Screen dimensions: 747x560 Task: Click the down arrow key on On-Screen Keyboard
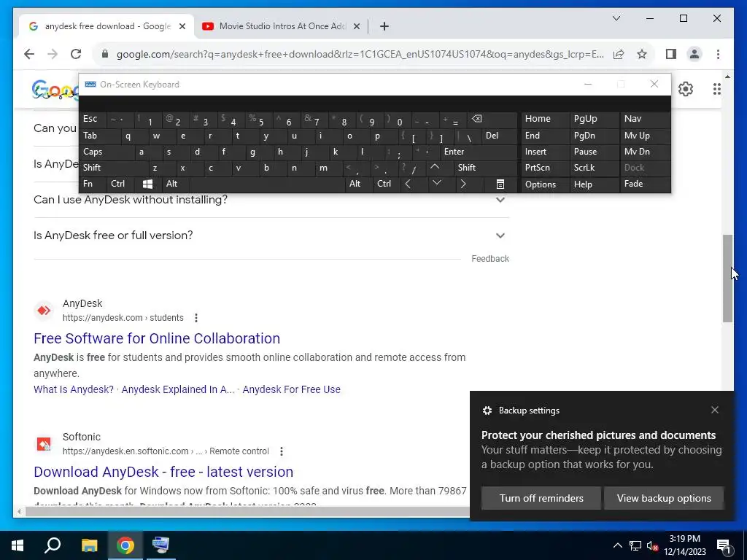437,183
